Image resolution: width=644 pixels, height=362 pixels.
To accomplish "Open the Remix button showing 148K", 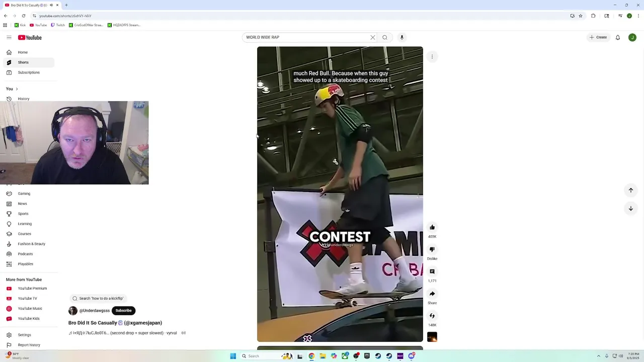I will pyautogui.click(x=432, y=316).
